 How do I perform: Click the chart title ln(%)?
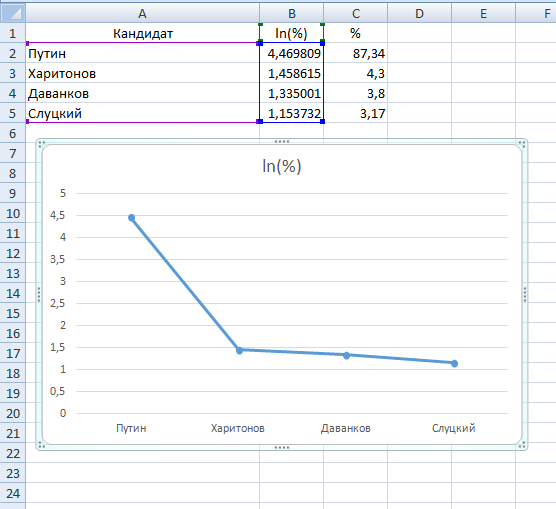[x=282, y=166]
